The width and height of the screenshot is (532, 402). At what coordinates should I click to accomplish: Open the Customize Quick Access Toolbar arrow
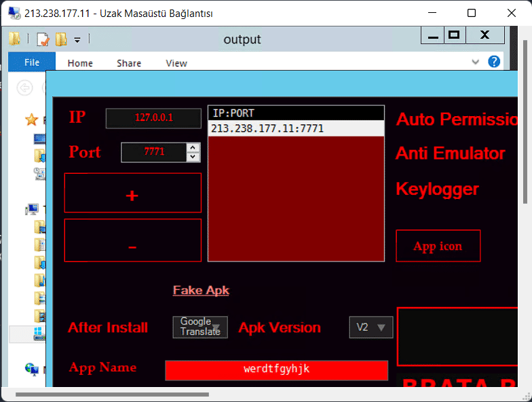(77, 40)
